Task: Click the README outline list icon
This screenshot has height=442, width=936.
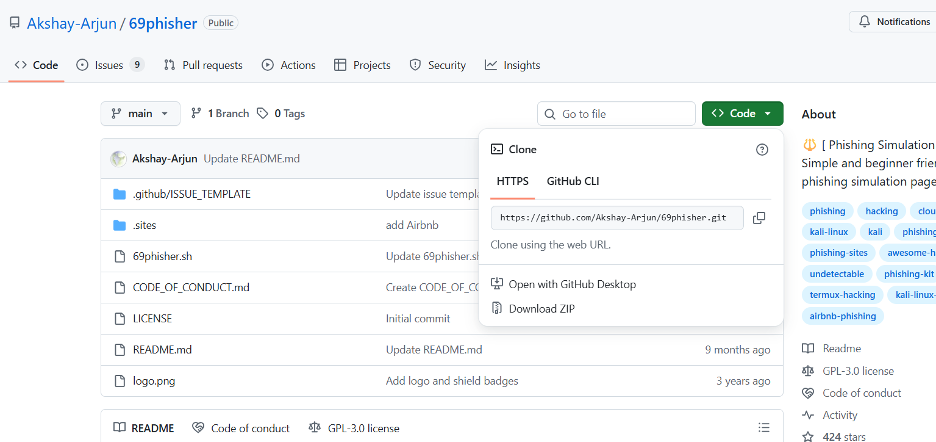Action: click(764, 428)
